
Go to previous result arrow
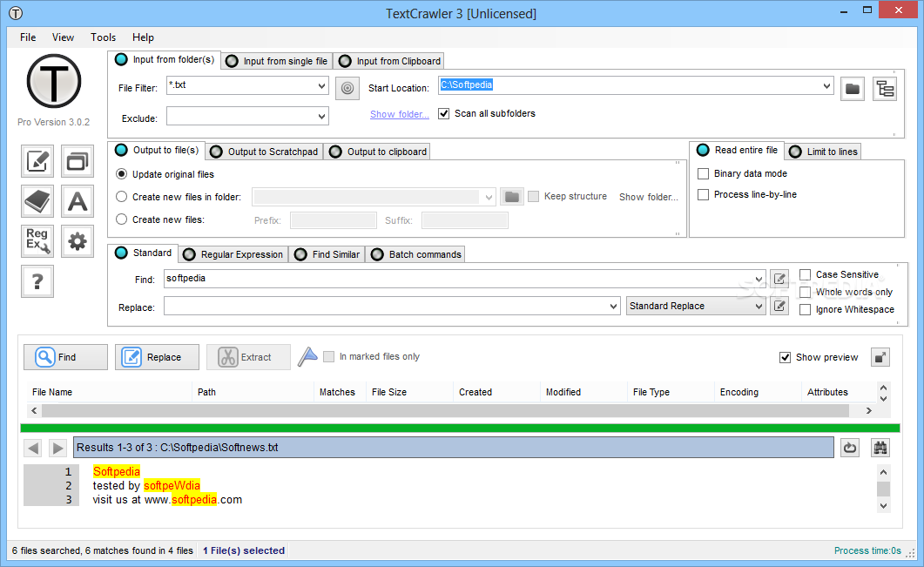(34, 448)
